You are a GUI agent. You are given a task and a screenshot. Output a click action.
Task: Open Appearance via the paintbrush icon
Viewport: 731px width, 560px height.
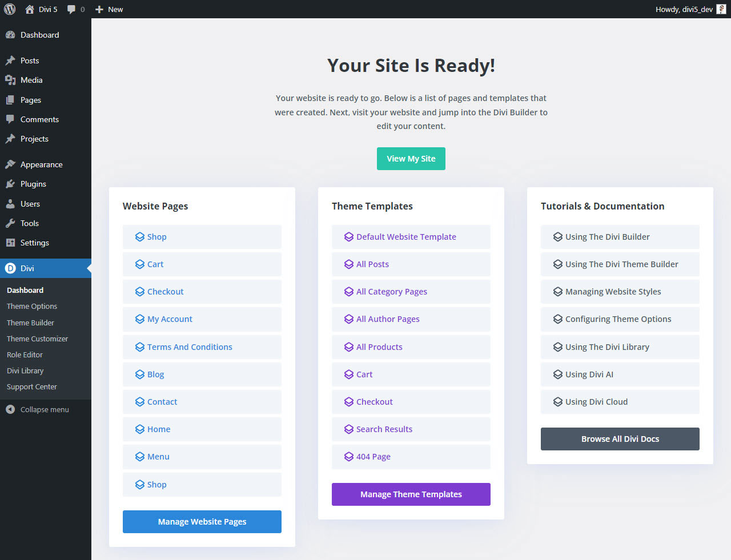(x=9, y=164)
